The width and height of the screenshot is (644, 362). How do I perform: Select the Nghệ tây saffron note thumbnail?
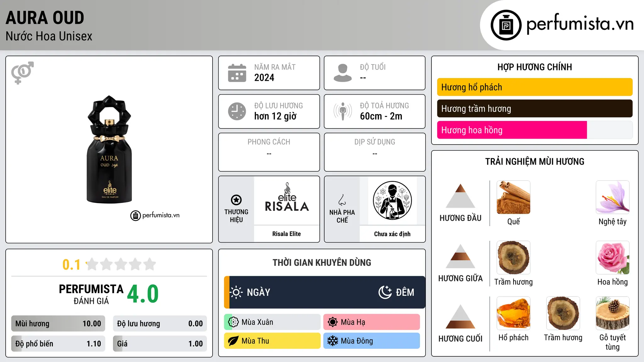[x=613, y=197]
